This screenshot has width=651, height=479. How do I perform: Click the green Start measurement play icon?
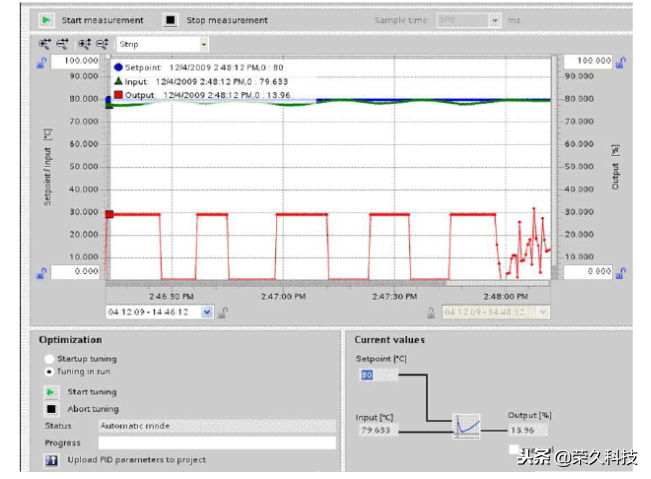tap(45, 20)
